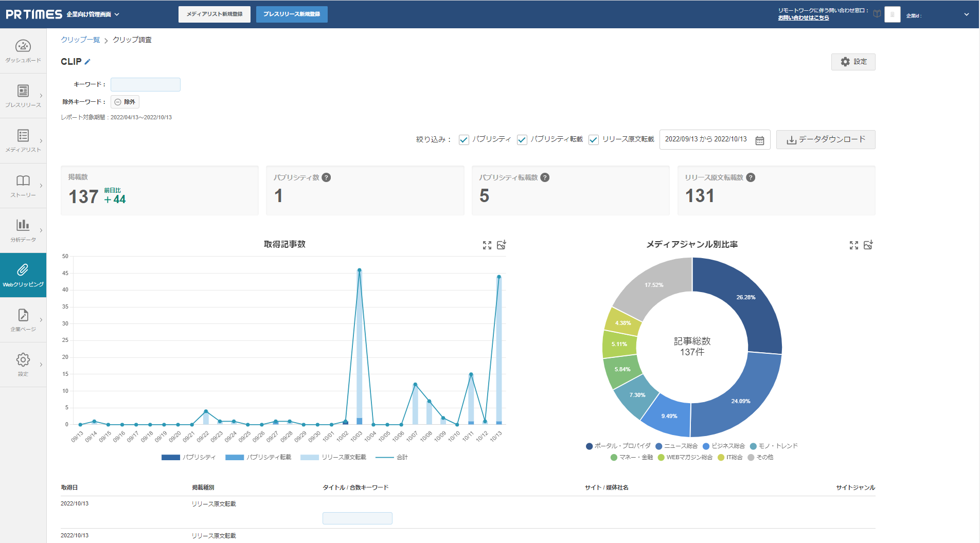Toggle the リリース原文転載 filter checkbox
Screen dimensions: 980x543
click(x=594, y=140)
